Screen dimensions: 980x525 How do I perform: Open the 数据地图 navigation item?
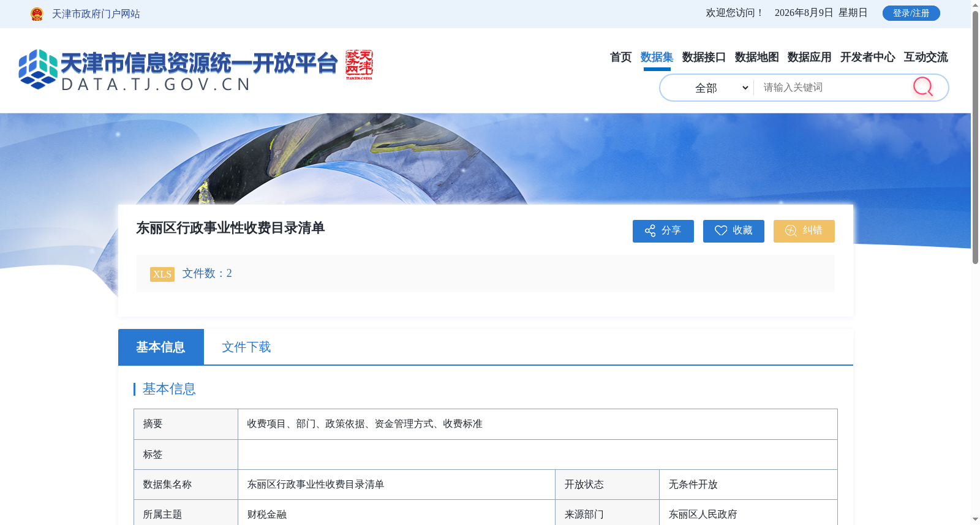pyautogui.click(x=756, y=57)
